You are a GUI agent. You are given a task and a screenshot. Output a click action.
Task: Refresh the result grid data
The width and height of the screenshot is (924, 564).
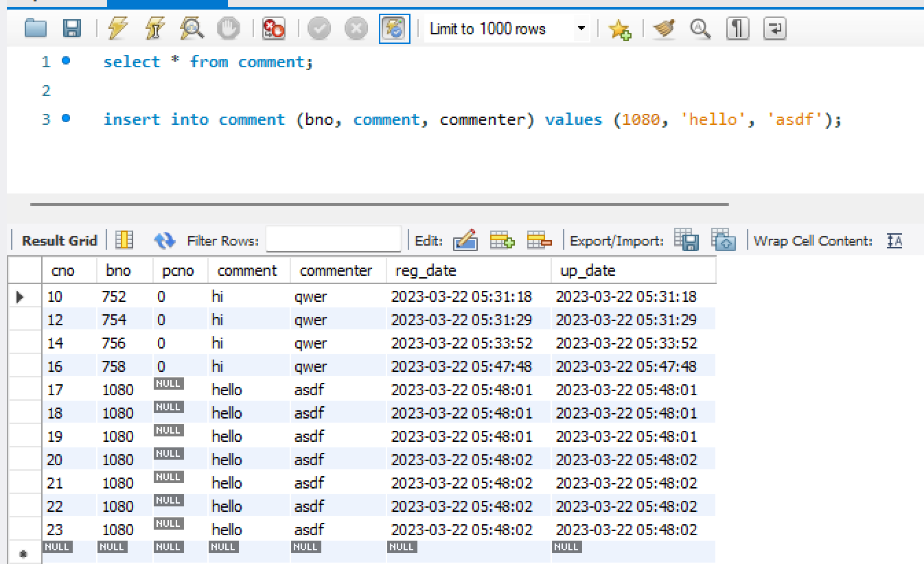point(165,240)
